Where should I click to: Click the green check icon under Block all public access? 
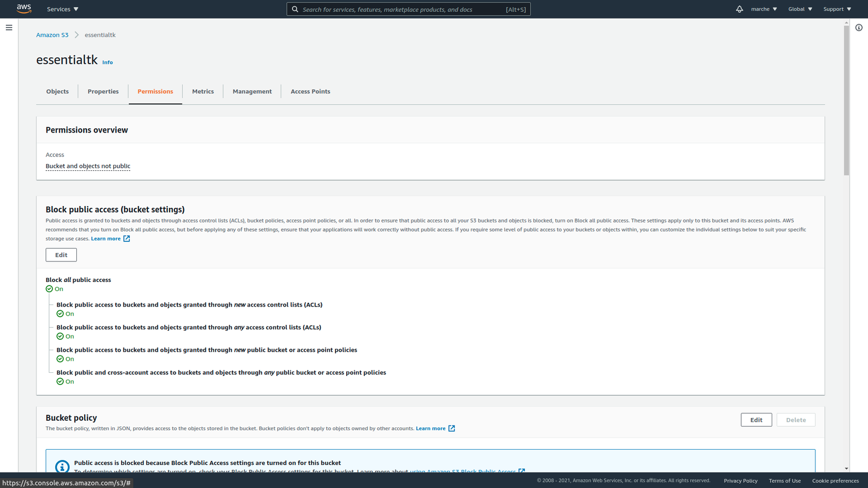pyautogui.click(x=49, y=289)
